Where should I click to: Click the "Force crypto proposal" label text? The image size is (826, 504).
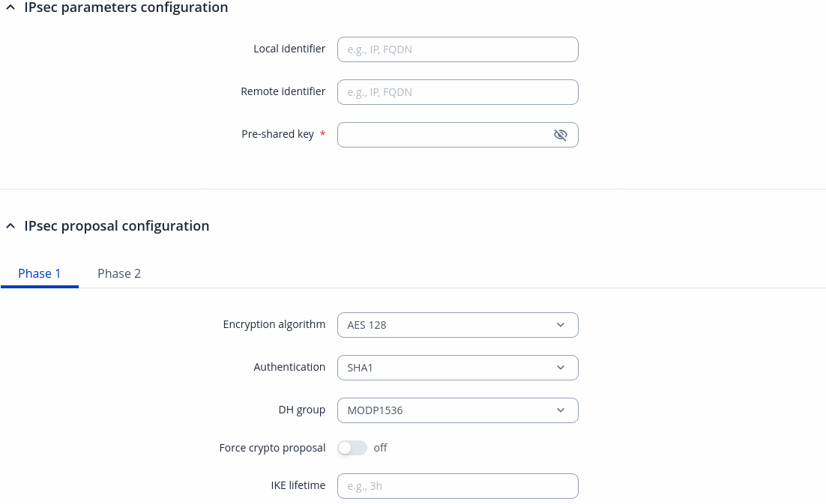(x=272, y=448)
